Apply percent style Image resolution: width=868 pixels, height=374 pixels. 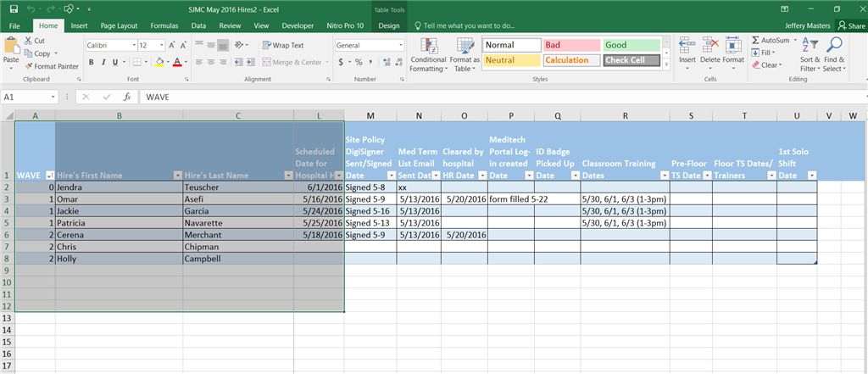tap(359, 62)
